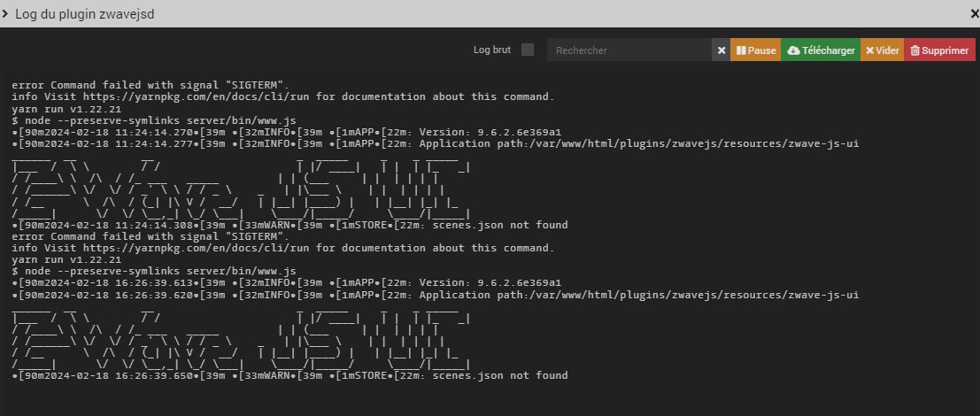Focus the Rechercher search input
Viewport: 980px width, 416px height.
pyautogui.click(x=629, y=50)
